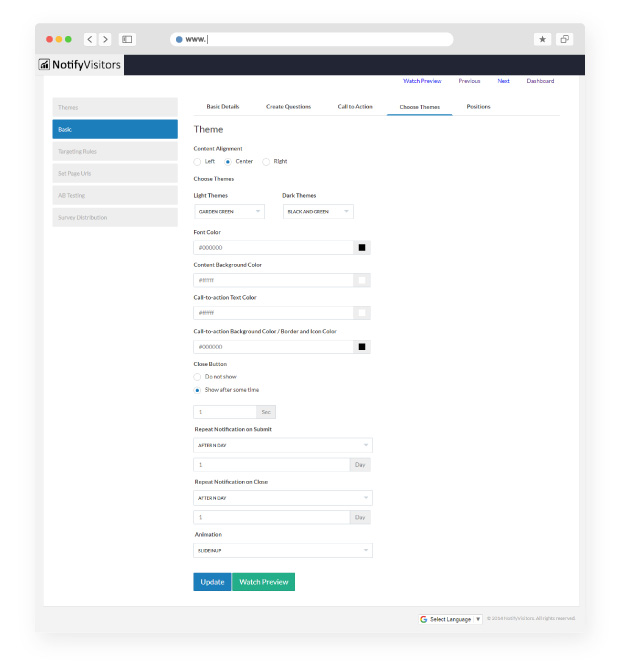Switch to Positions tab
The height and width of the screenshot is (670, 620).
point(478,106)
